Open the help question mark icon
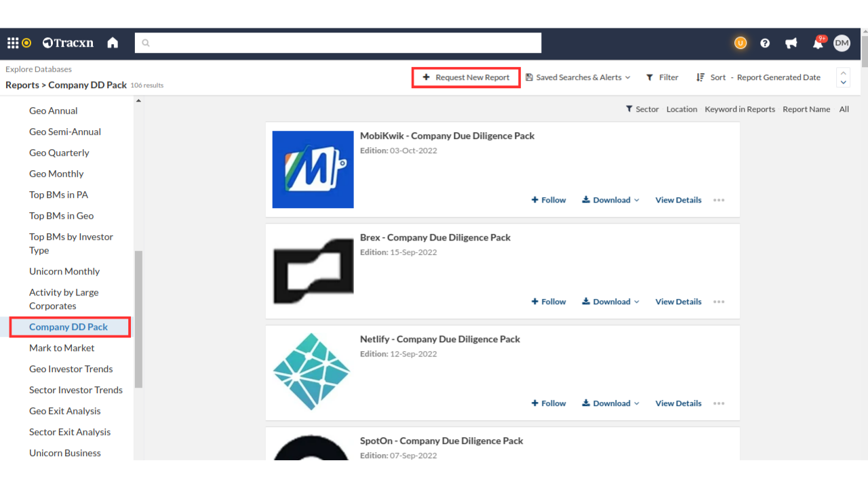 pyautogui.click(x=765, y=43)
